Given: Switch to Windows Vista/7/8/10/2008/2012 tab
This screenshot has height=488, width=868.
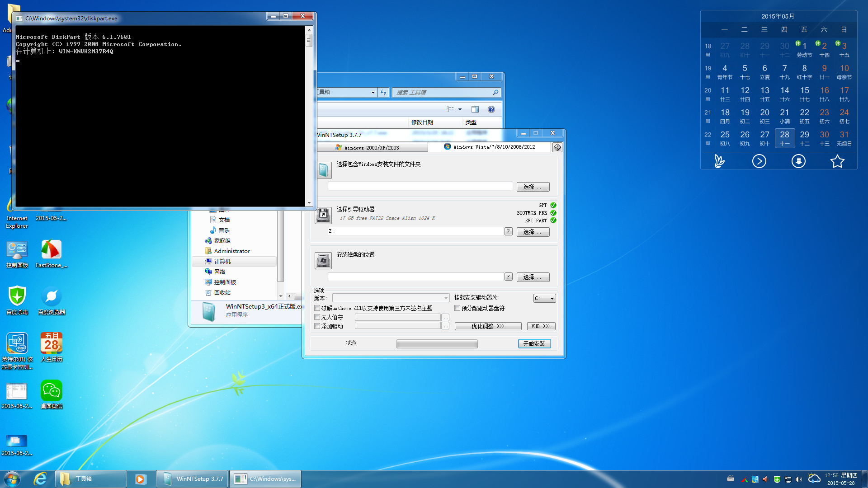Looking at the screenshot, I should coord(490,147).
